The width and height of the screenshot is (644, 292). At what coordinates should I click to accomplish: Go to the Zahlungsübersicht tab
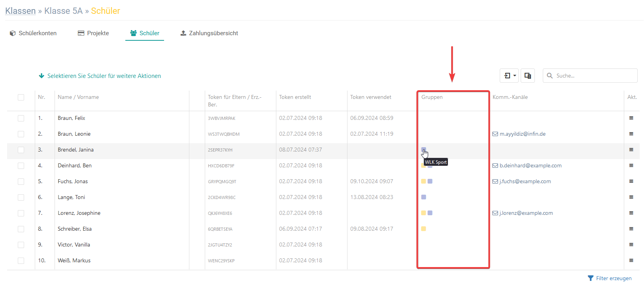[x=209, y=33]
